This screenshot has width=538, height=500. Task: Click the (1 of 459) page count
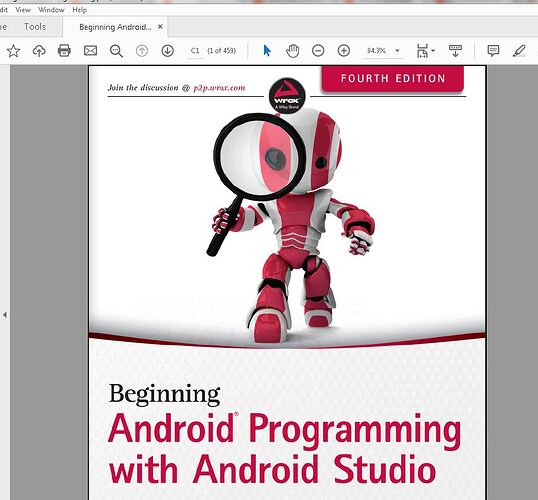click(x=222, y=51)
